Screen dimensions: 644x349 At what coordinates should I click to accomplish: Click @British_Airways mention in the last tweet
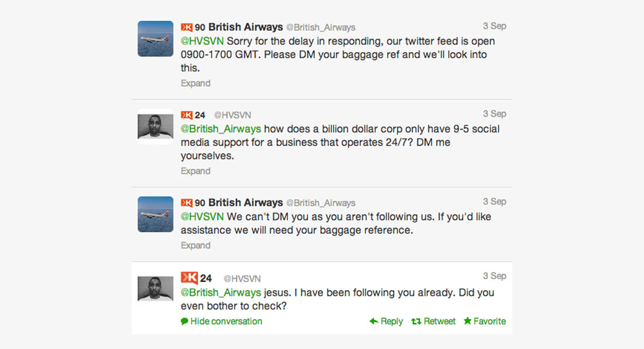[x=221, y=293]
